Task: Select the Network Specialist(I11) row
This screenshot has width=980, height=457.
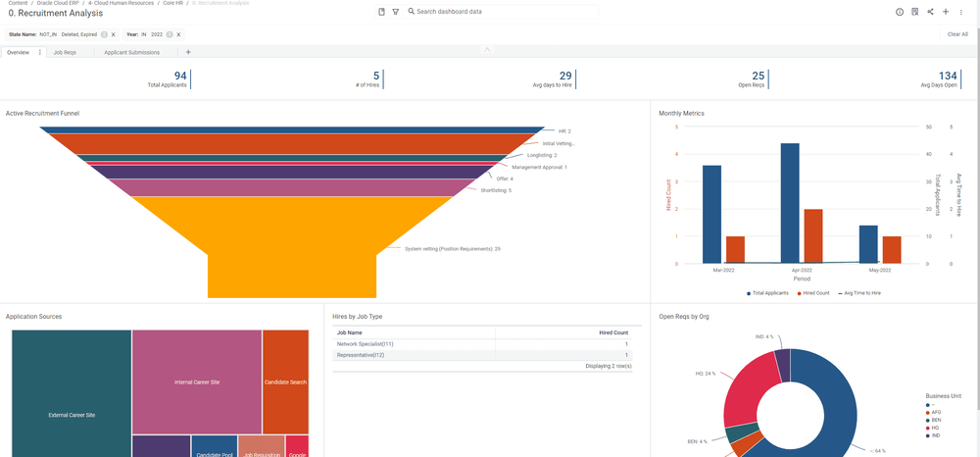Action: pyautogui.click(x=482, y=344)
